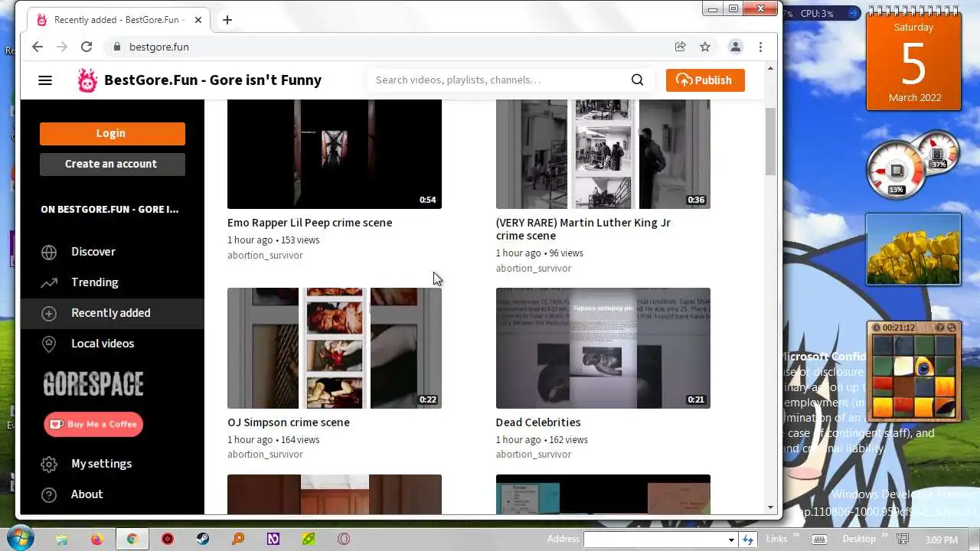The image size is (980, 551).
Task: Click the About question-mark icon
Action: (x=49, y=494)
